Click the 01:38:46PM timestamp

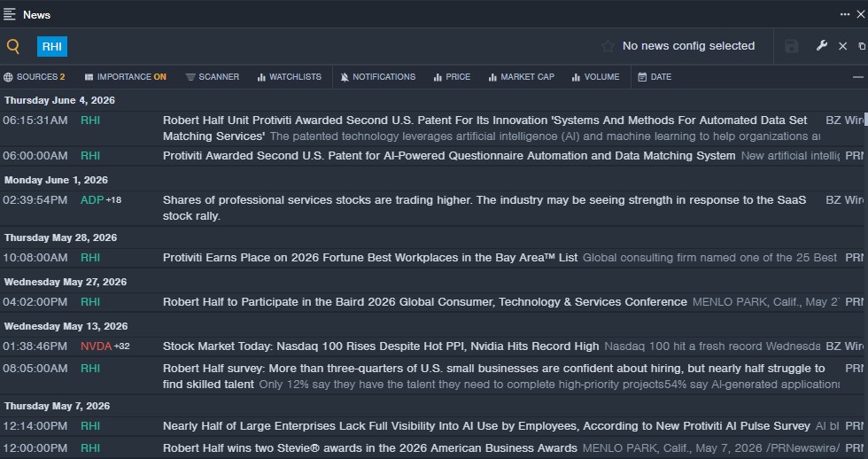35,346
